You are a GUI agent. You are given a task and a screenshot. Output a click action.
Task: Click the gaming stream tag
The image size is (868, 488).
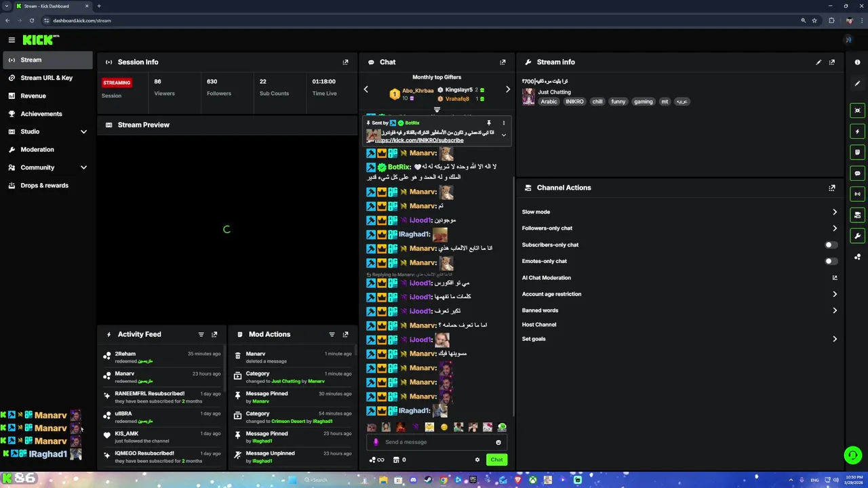click(643, 102)
